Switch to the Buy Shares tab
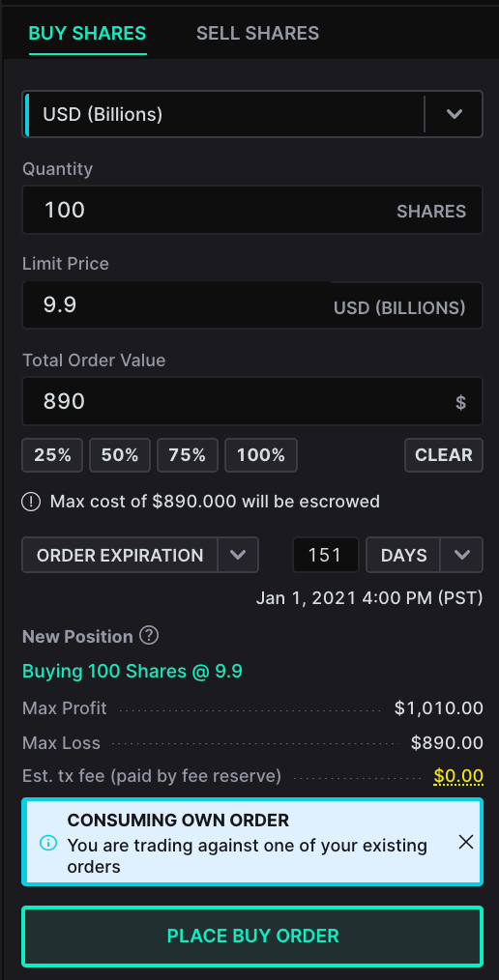The width and height of the screenshot is (499, 980). pyautogui.click(x=88, y=33)
